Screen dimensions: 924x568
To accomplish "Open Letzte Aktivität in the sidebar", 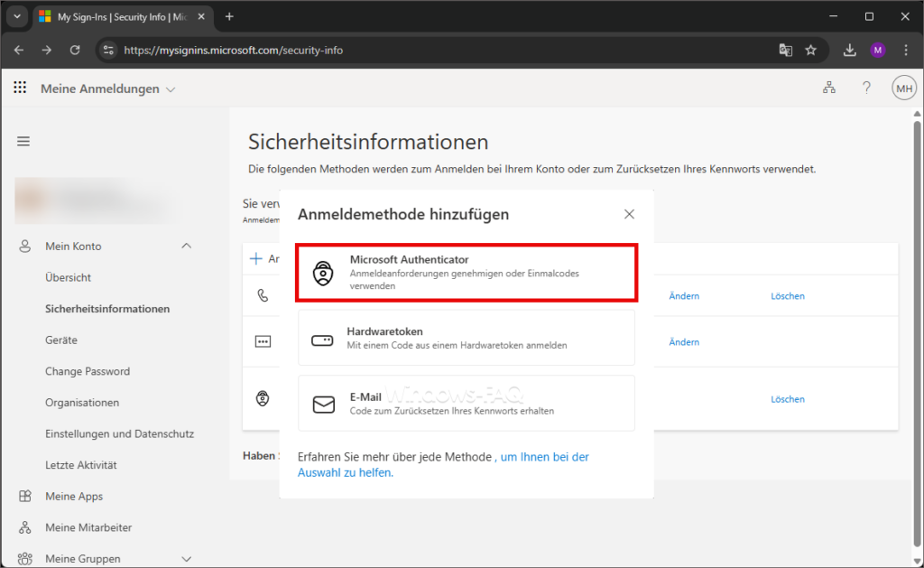I will point(80,465).
